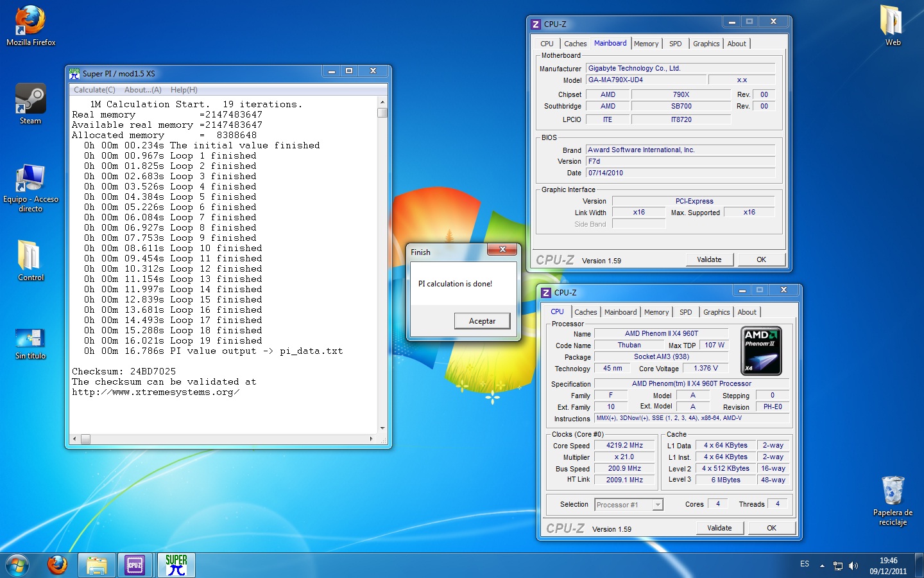Open the volume tray icon
This screenshot has height=578, width=924.
pos(853,566)
